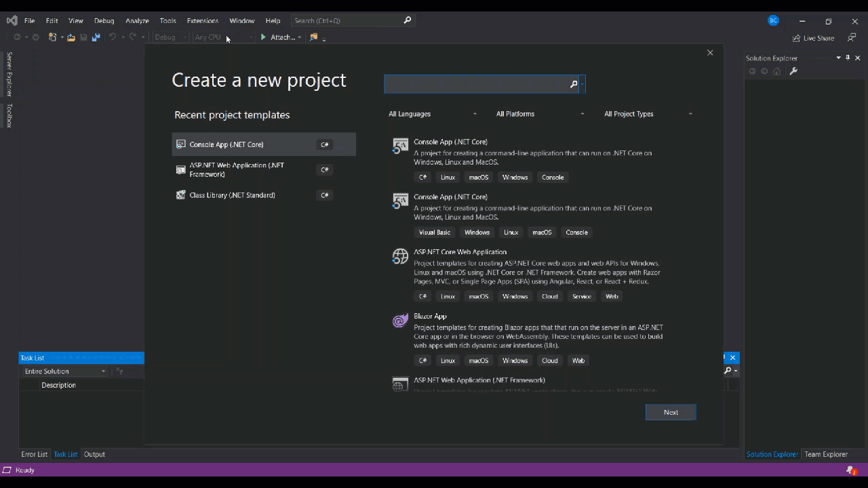Expand the toolbar overflow options arrow
The width and height of the screenshot is (868, 488).
click(x=324, y=39)
